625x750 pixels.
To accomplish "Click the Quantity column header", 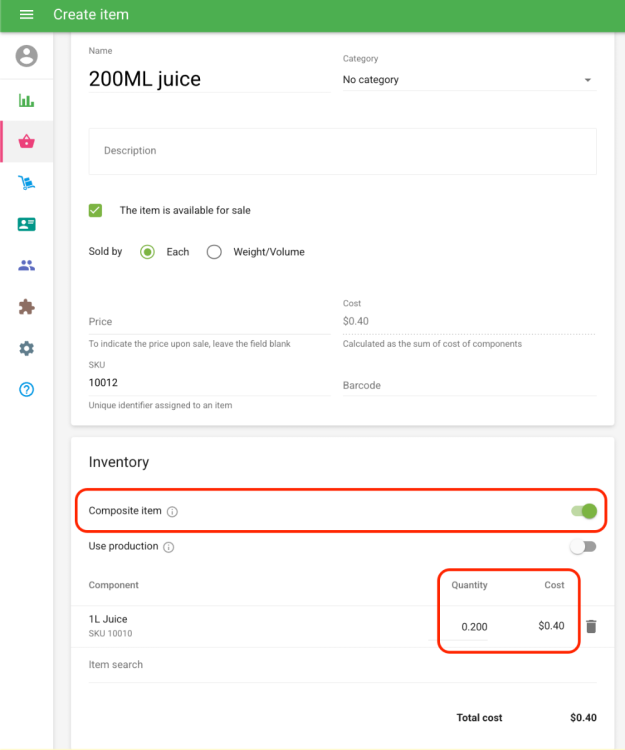I will (469, 585).
